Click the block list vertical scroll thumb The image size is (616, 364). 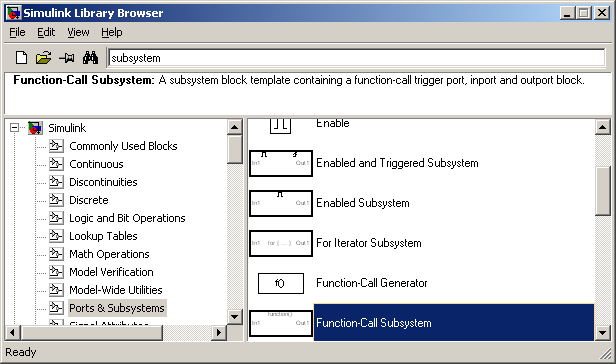603,191
